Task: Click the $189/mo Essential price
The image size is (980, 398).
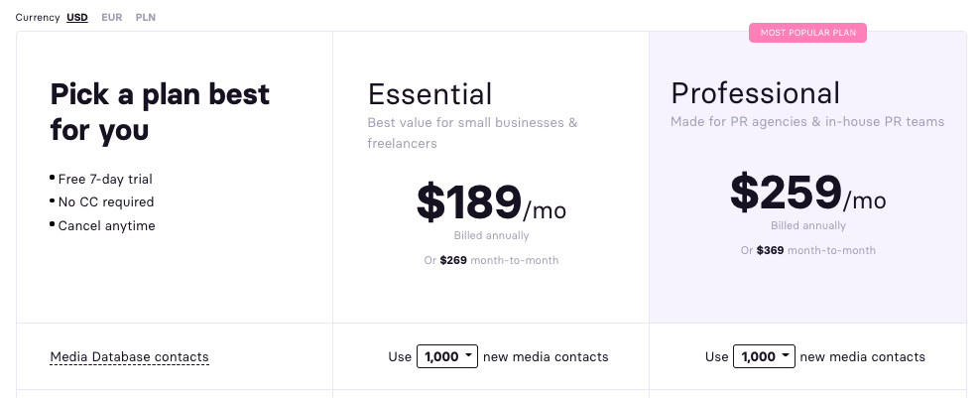Action: pos(491,203)
